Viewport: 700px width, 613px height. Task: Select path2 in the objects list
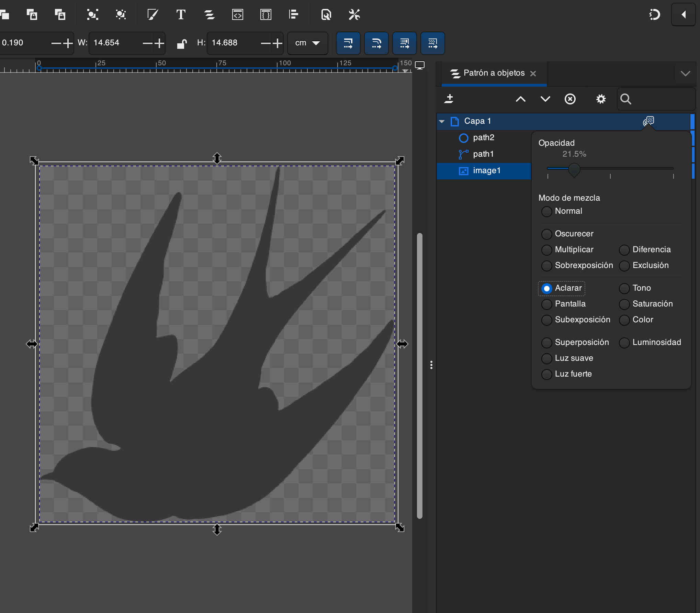coord(484,138)
